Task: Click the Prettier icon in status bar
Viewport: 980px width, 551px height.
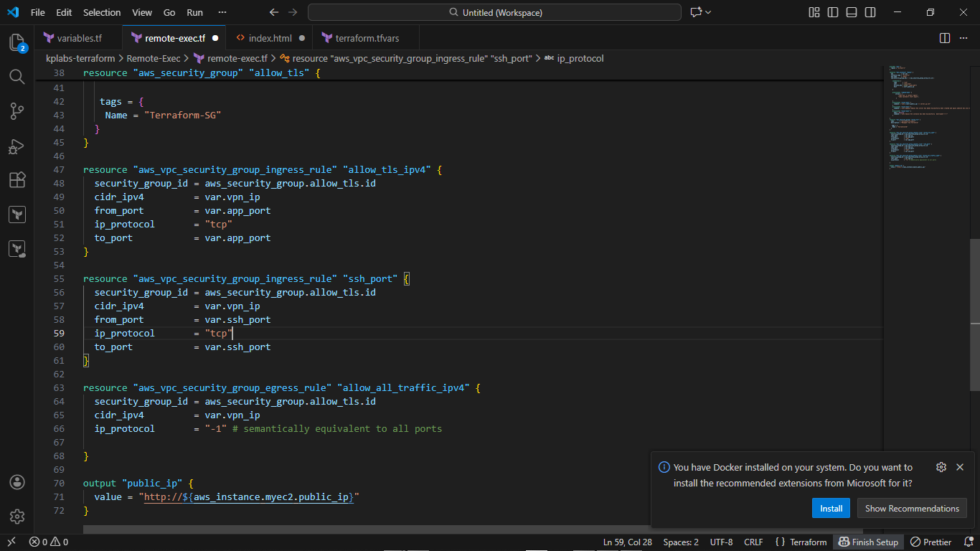Action: (930, 542)
